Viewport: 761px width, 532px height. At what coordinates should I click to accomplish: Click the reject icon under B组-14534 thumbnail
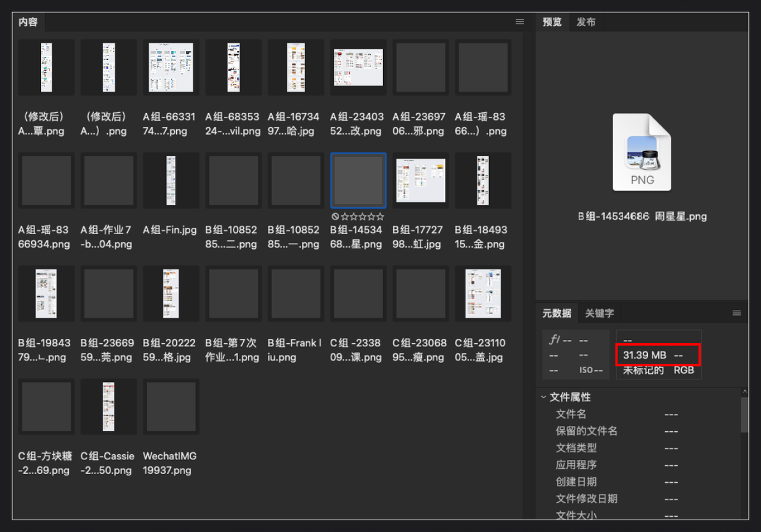[335, 217]
